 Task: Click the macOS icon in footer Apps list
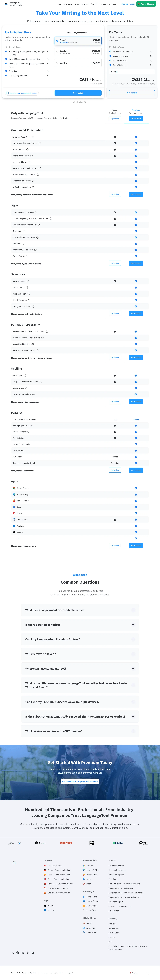coord(45,906)
